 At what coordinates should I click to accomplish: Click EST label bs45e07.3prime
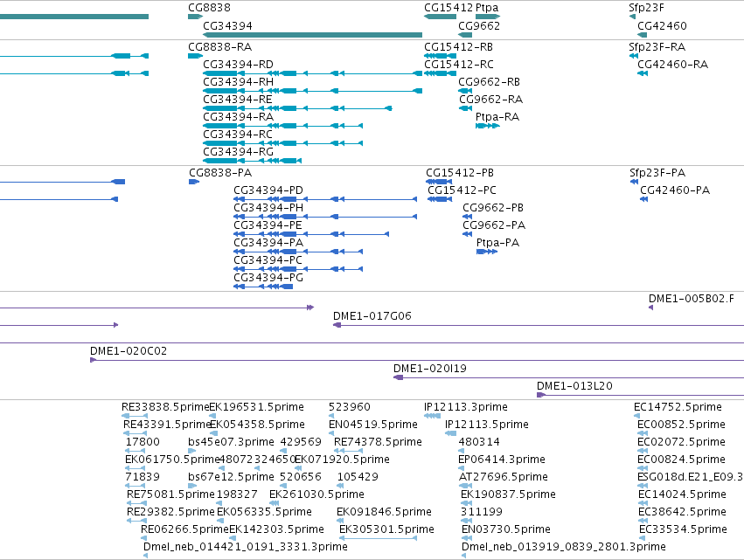point(231,442)
